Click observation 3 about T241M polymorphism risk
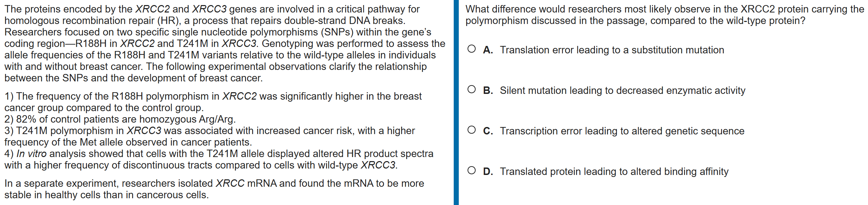The image size is (868, 205). (x=209, y=136)
